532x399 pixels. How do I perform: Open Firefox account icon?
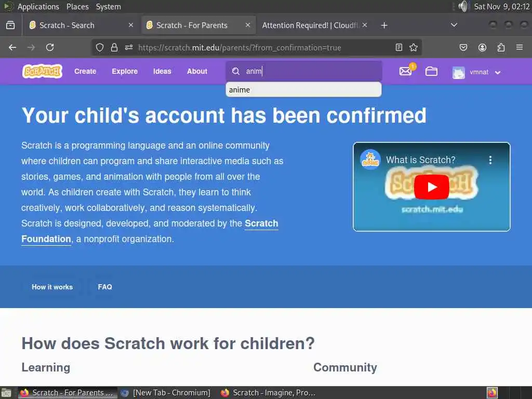482,47
